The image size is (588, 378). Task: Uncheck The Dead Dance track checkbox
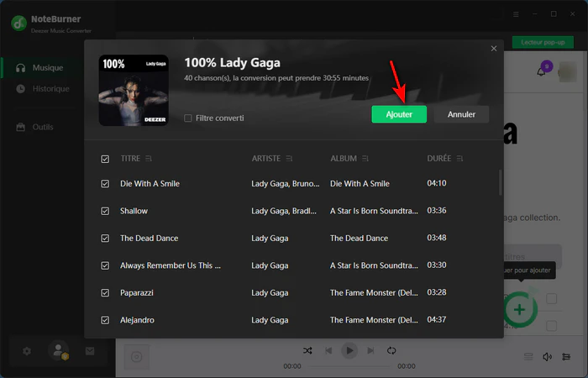(105, 239)
